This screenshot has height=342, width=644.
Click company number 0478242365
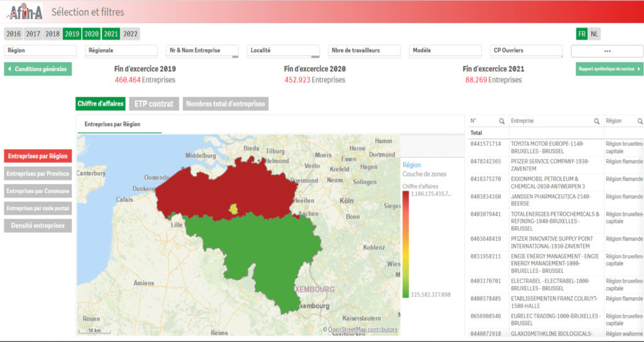pyautogui.click(x=486, y=162)
